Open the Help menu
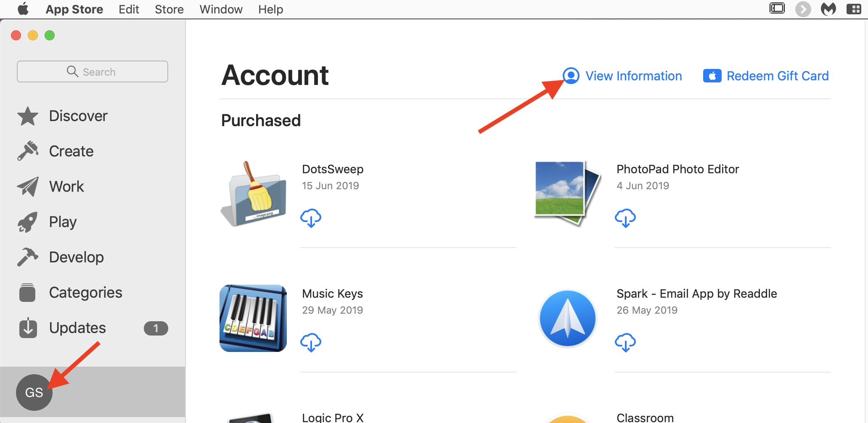The image size is (868, 423). pyautogui.click(x=270, y=9)
